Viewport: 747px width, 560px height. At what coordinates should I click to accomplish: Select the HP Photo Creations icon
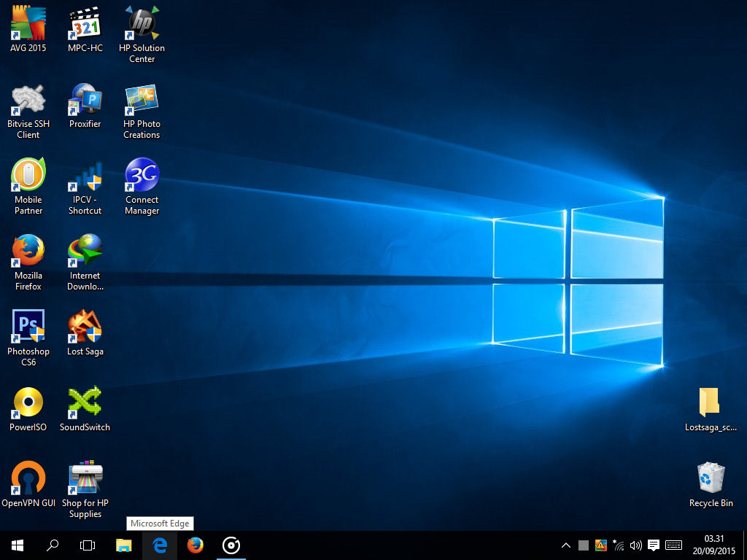coord(142,112)
